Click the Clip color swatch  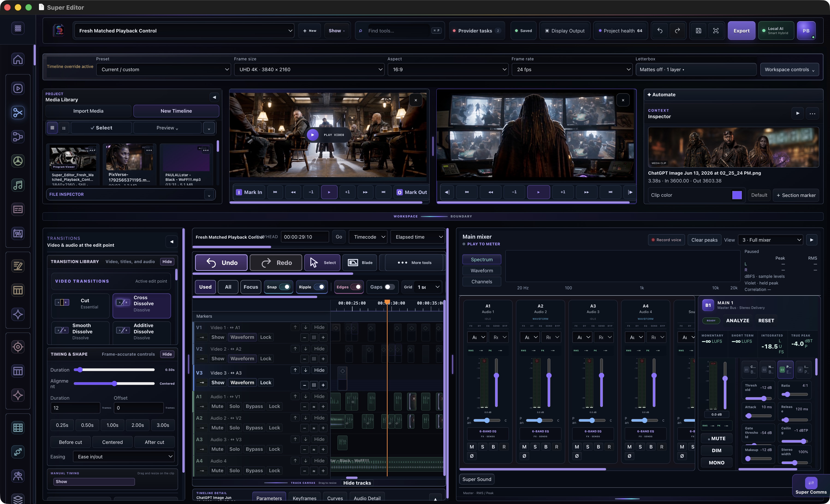737,195
